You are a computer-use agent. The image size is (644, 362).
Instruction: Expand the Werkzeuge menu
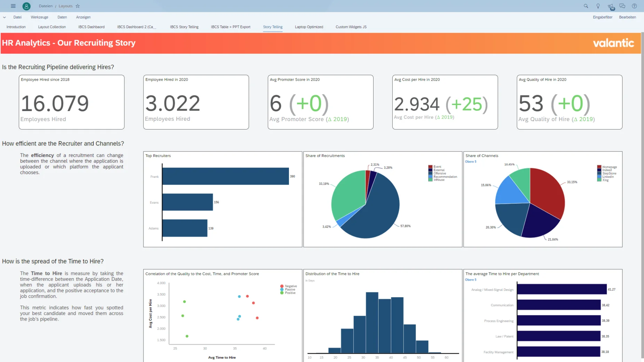click(39, 17)
